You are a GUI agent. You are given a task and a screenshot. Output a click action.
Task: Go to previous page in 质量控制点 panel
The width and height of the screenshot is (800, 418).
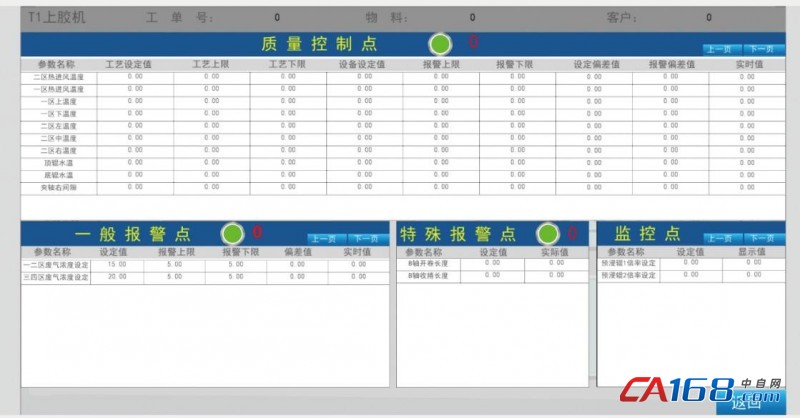721,48
